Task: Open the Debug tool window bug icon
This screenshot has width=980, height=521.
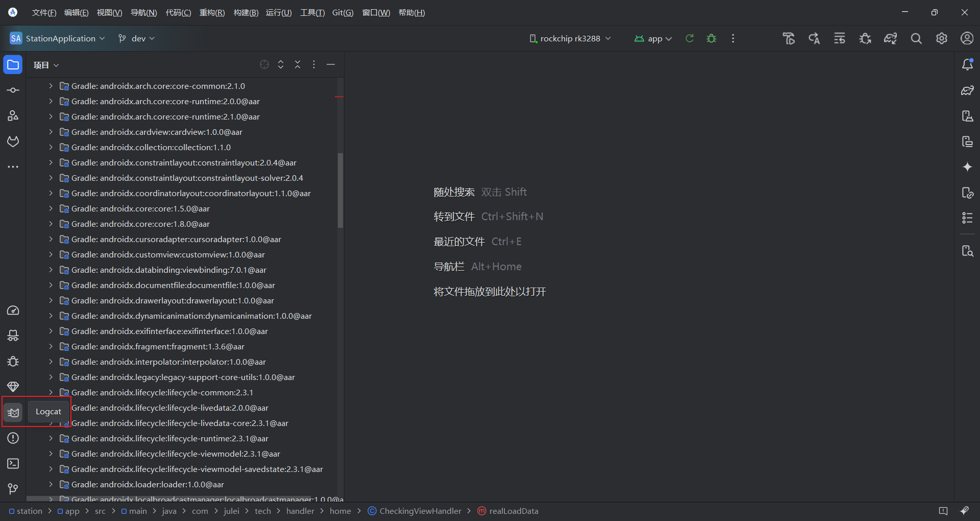Action: [x=13, y=361]
